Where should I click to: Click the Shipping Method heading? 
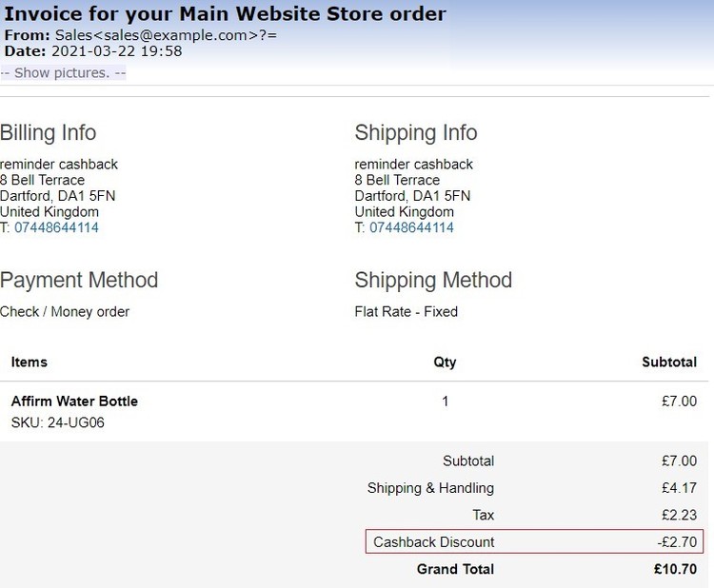[433, 281]
